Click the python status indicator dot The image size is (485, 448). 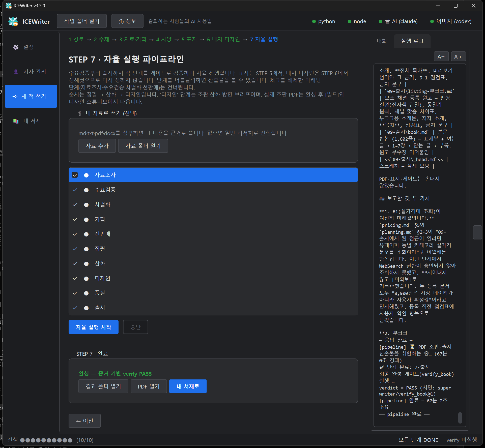(314, 21)
